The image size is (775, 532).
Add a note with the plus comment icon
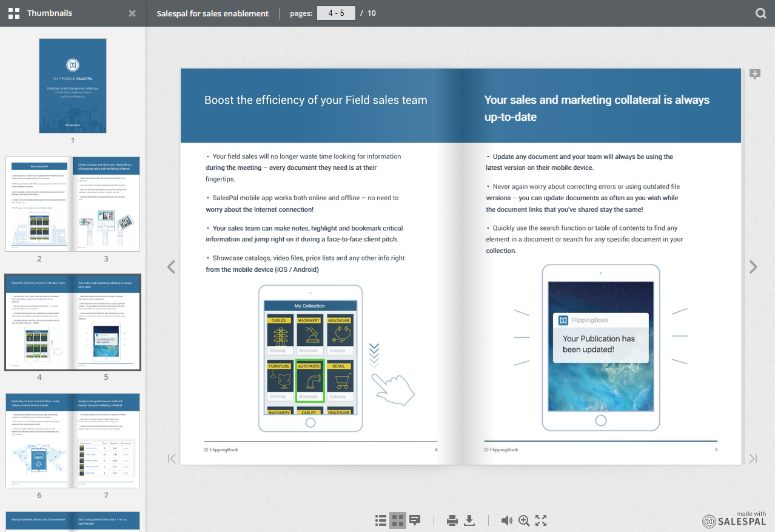(x=755, y=74)
